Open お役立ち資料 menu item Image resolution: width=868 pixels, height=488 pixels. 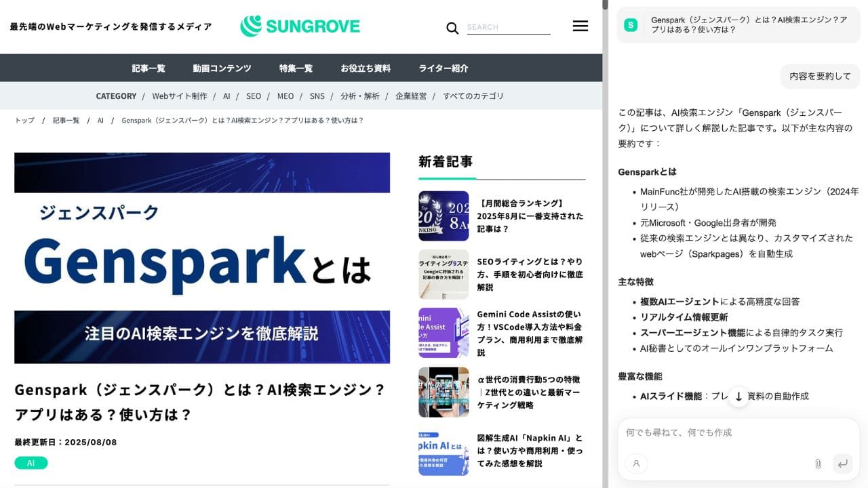point(366,68)
